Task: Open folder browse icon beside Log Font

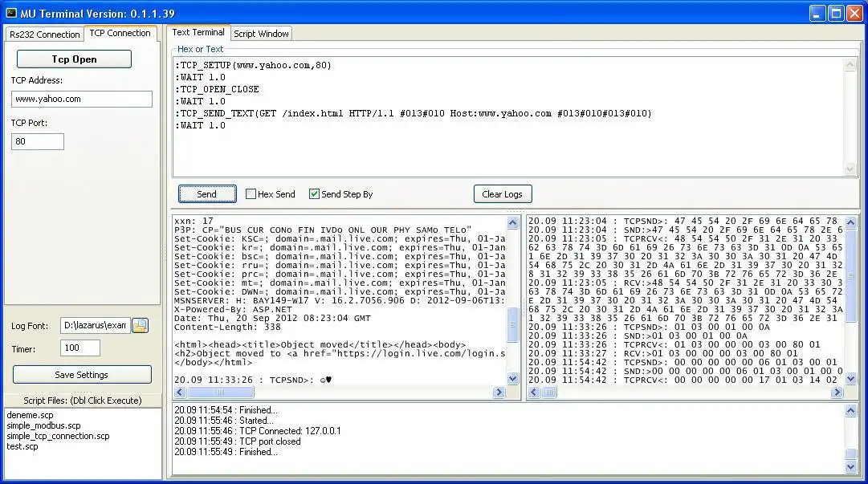Action: [140, 325]
